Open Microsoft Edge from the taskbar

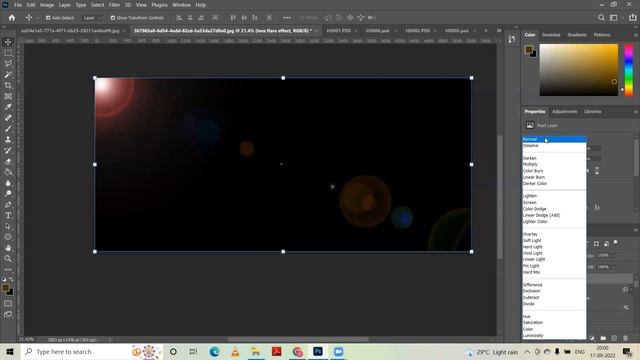click(x=214, y=352)
